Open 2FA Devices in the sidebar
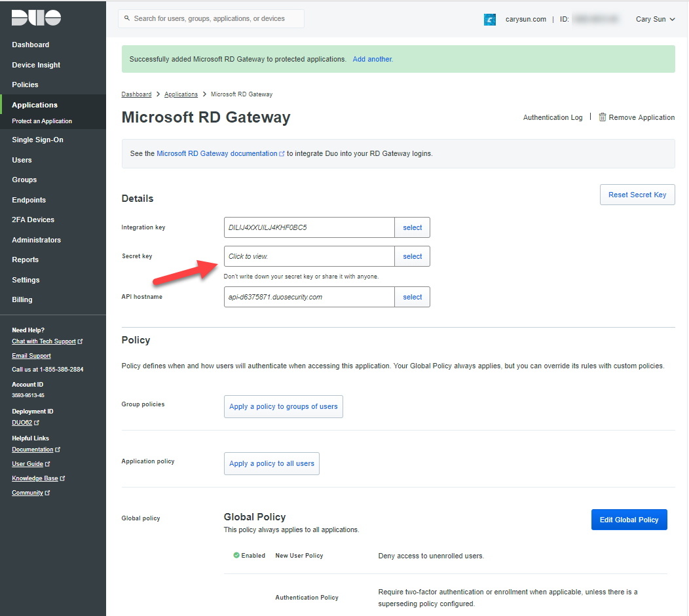 [x=33, y=220]
